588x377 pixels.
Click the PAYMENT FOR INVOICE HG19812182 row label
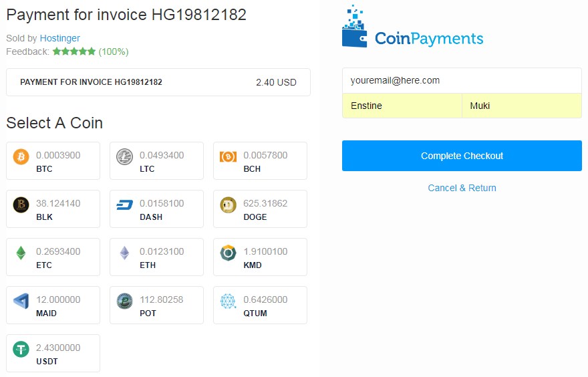click(91, 82)
